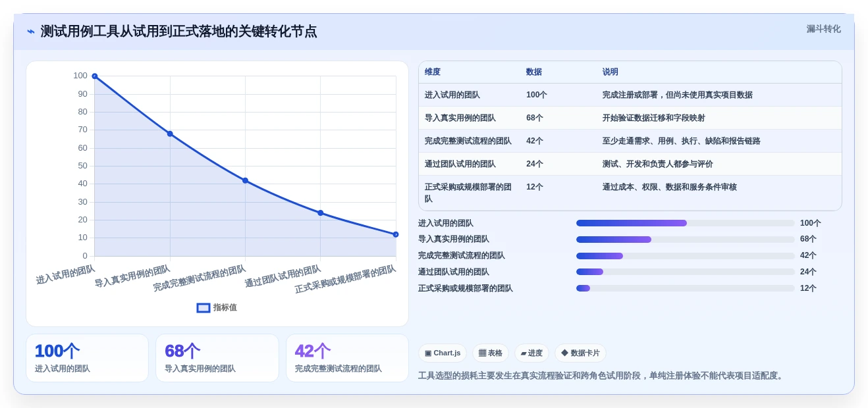This screenshot has height=408, width=868.
Task: Click the 漏斗转化 tag in the header
Action: [x=823, y=29]
